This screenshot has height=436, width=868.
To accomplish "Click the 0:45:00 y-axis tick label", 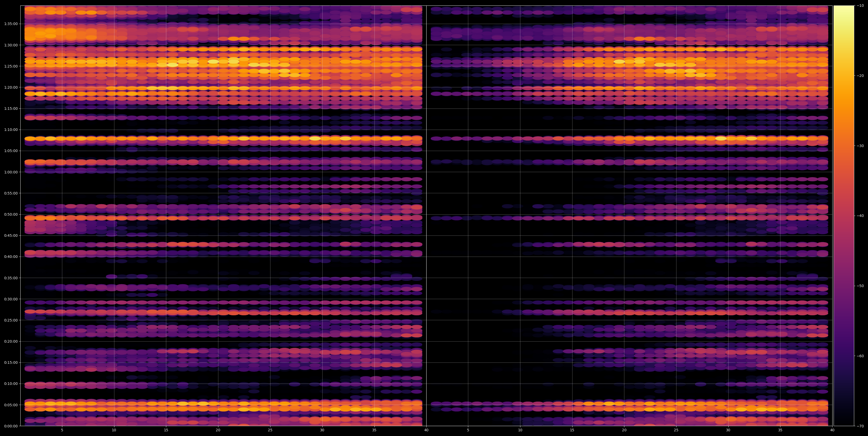I will coord(11,235).
